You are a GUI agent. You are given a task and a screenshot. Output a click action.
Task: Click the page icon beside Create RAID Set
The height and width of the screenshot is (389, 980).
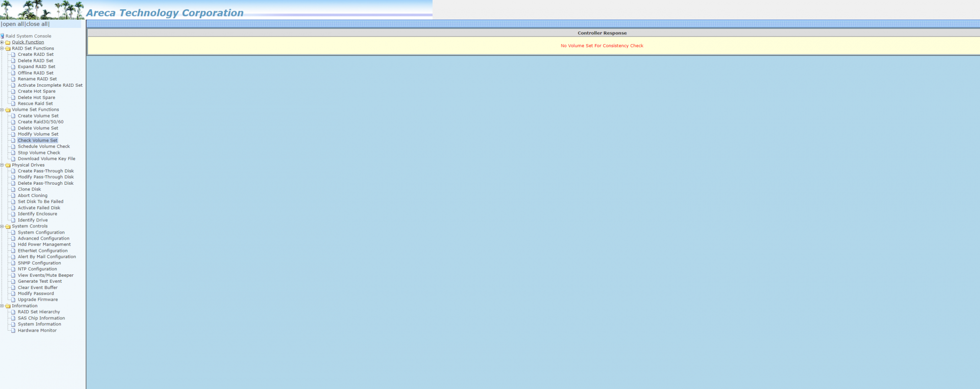coord(14,54)
